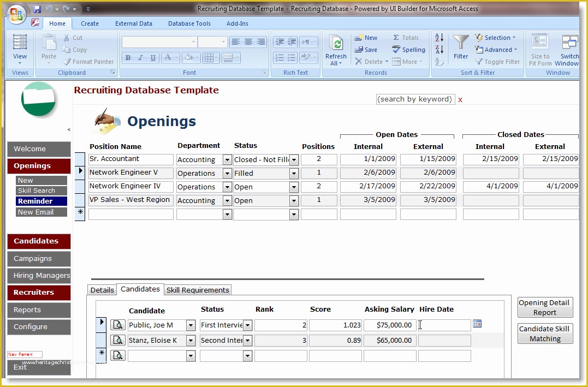The image size is (588, 387).
Task: Open the Database Tools ribbon tab
Action: click(x=189, y=23)
